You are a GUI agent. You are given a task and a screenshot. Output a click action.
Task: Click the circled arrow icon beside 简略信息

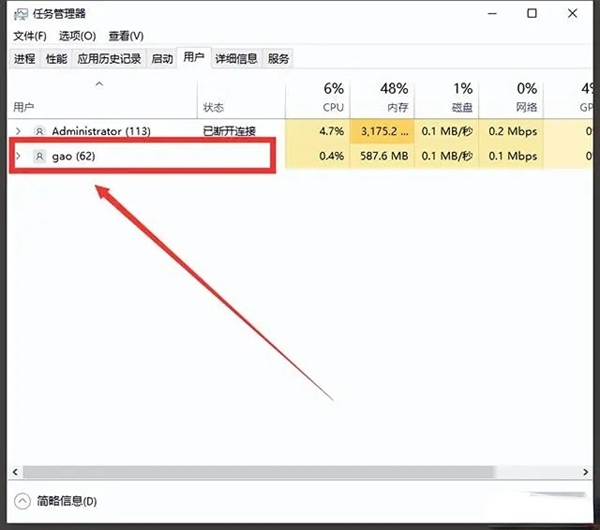click(22, 501)
